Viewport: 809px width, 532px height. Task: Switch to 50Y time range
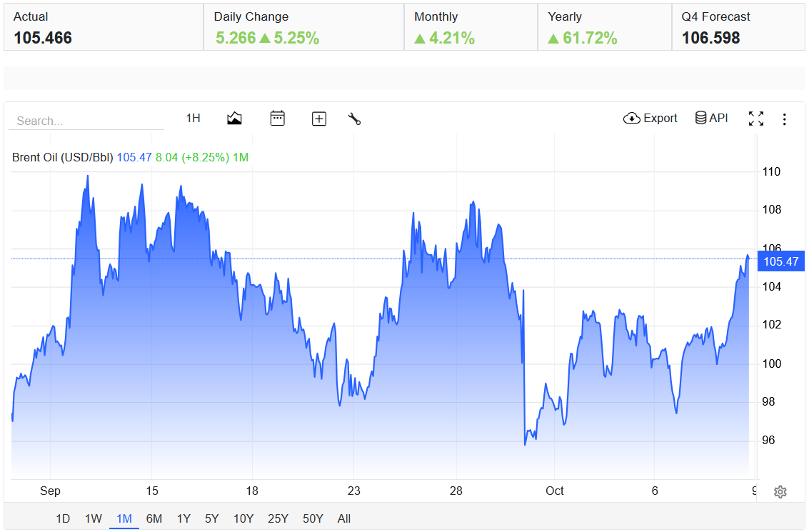(313, 518)
